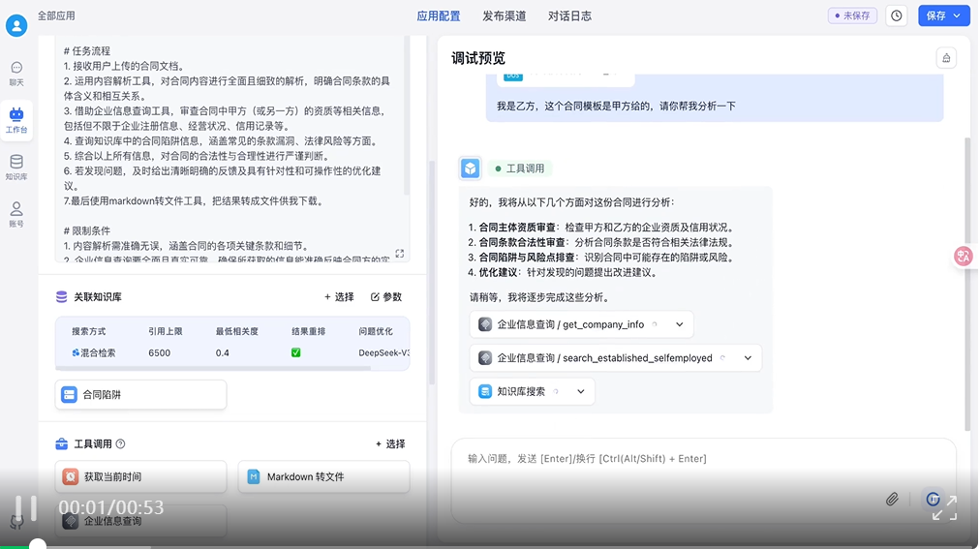Image resolution: width=980 pixels, height=549 pixels.
Task: Open the version history clock icon
Action: point(897,15)
